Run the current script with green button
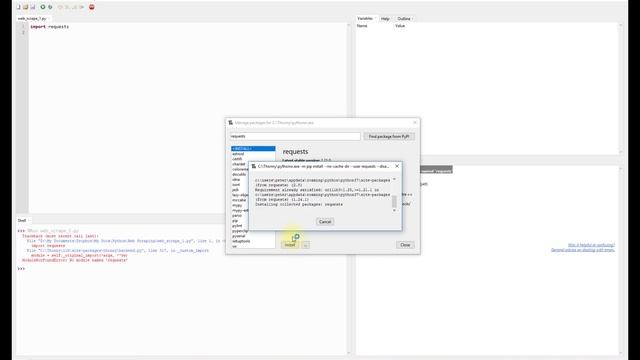The width and height of the screenshot is (640, 360). coord(42,7)
